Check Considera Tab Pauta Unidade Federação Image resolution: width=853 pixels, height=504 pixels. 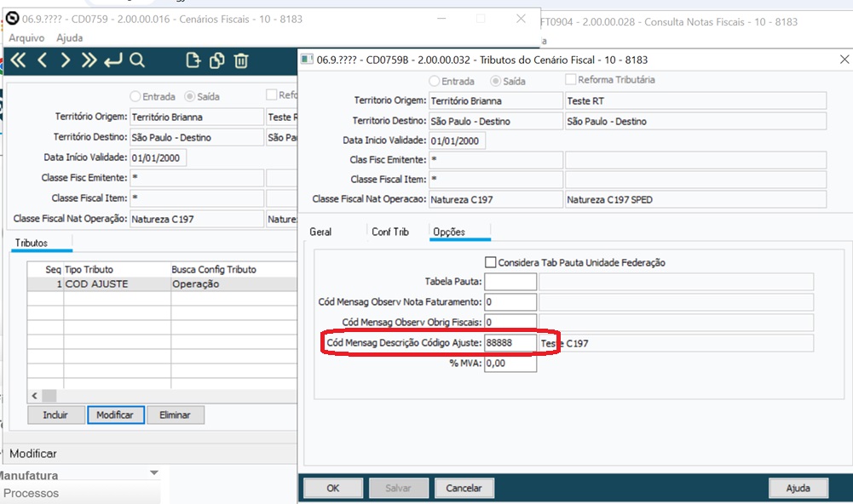(x=492, y=262)
